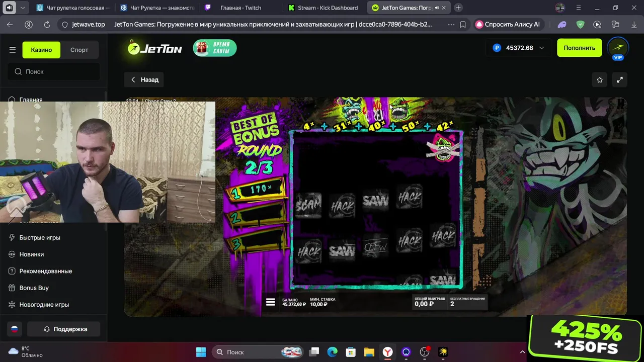The width and height of the screenshot is (644, 362).
Task: Open the purple mask extension icon
Action: pos(562,24)
